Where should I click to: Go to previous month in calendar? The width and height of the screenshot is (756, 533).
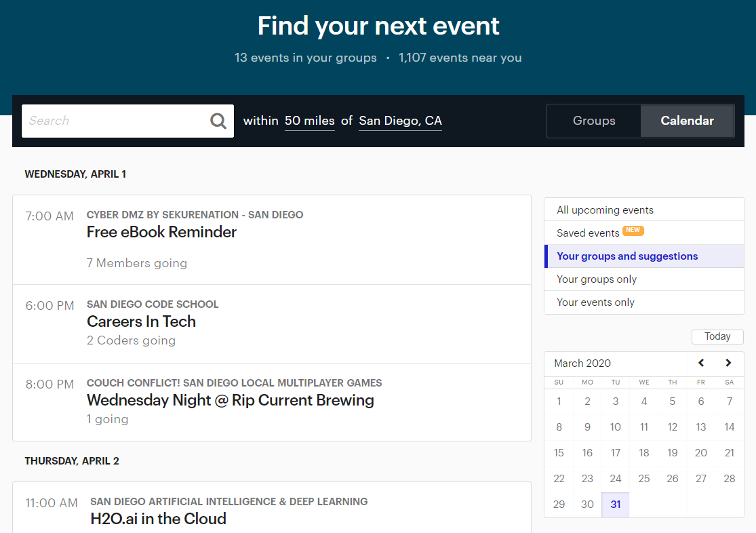(x=701, y=363)
